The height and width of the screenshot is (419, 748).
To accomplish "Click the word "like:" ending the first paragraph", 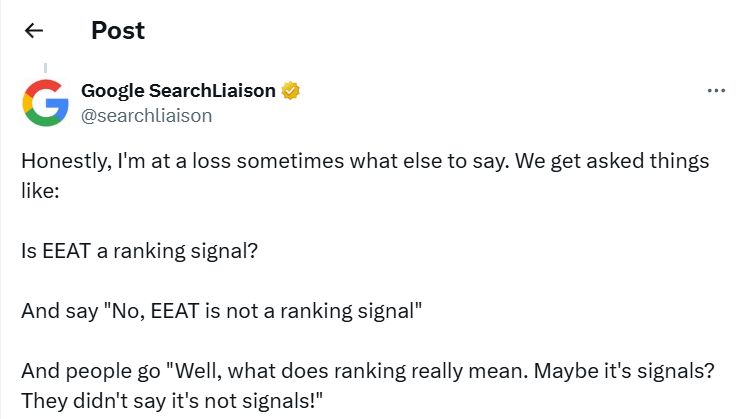I will coord(41,186).
